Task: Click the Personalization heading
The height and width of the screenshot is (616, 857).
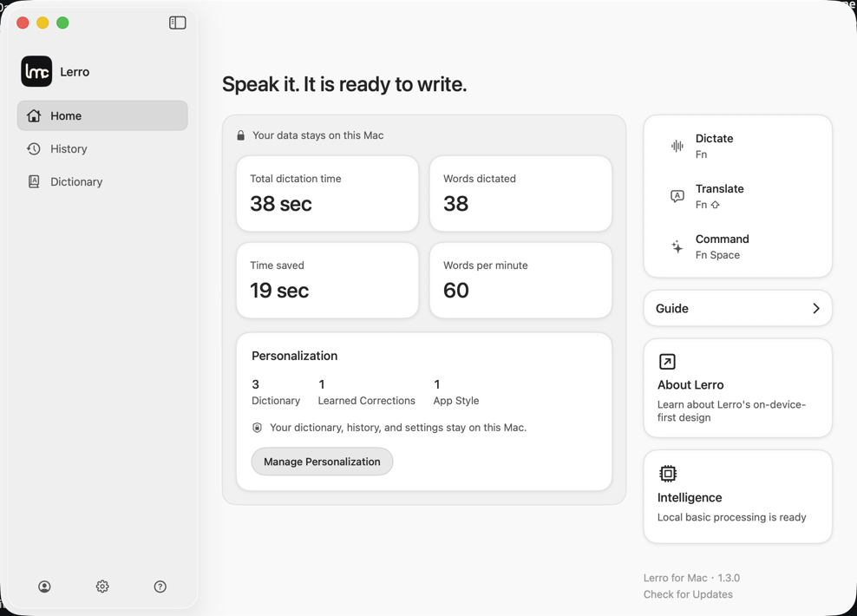Action: [294, 356]
